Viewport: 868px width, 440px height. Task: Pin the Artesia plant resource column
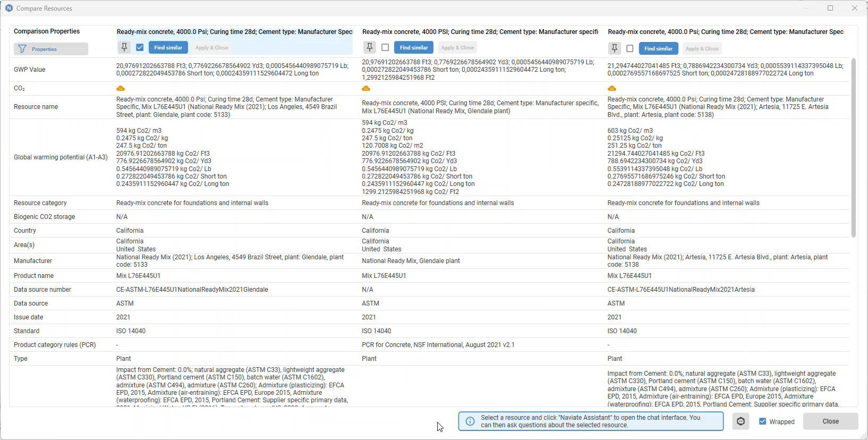615,48
